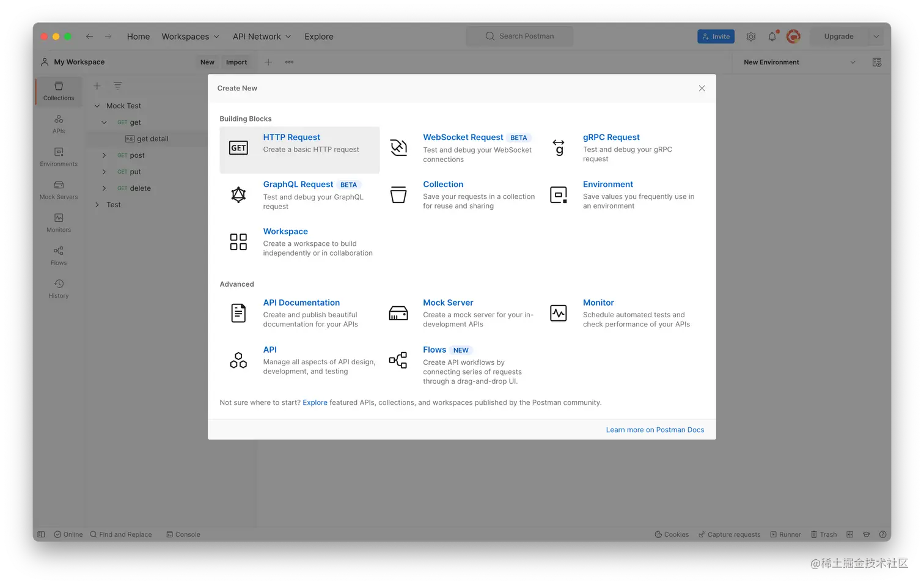Open Find and Replace
Image resolution: width=924 pixels, height=585 pixels.
(121, 534)
